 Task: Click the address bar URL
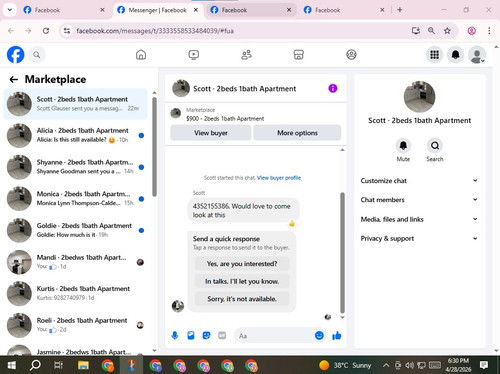(155, 31)
